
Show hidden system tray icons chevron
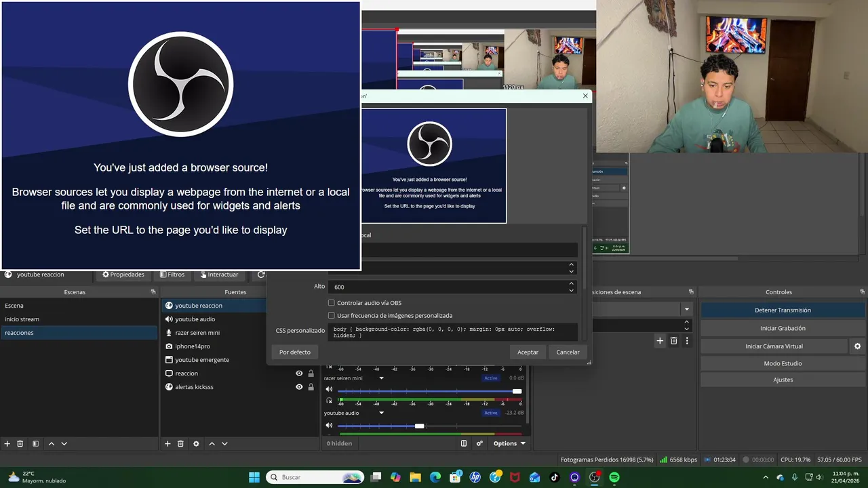pos(766,477)
